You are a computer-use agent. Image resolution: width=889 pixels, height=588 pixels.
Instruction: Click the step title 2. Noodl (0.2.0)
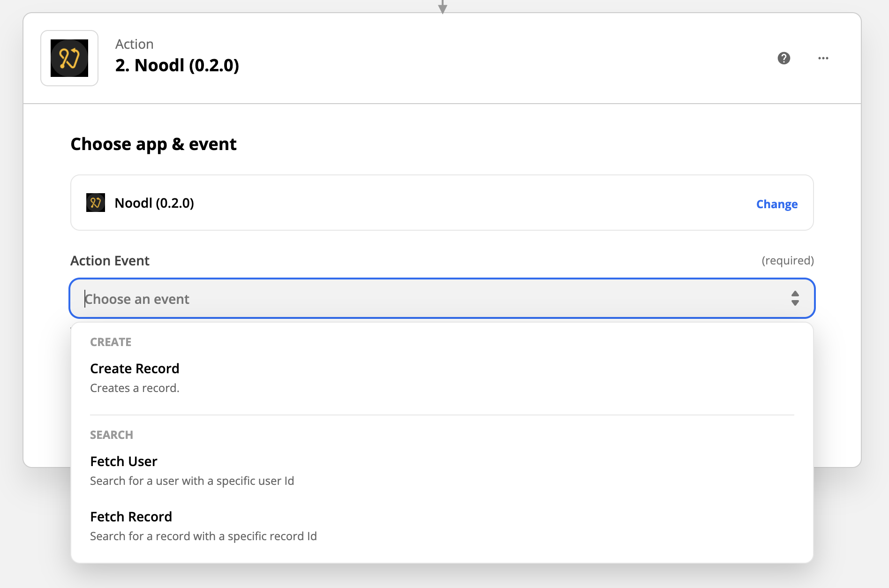(177, 65)
